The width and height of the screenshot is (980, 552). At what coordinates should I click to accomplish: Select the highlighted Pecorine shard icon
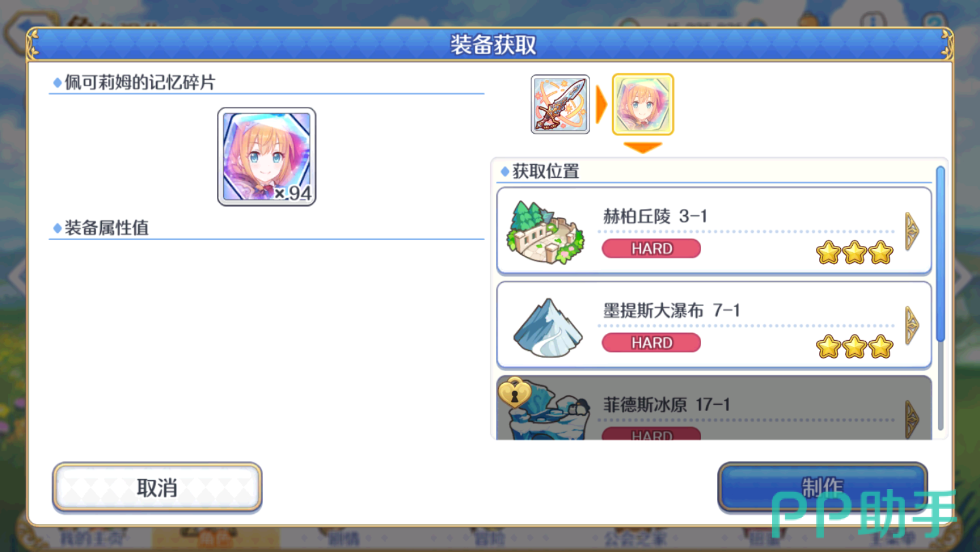coord(642,104)
